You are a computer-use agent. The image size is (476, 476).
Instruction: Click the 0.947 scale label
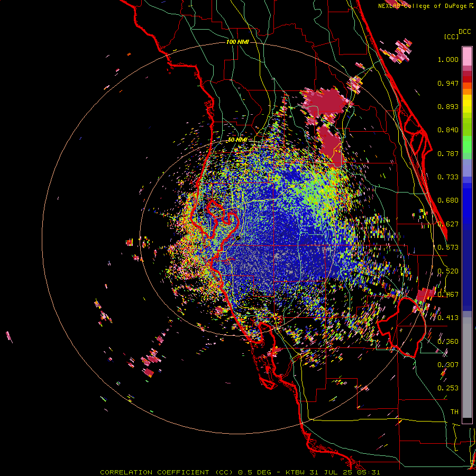coord(448,83)
